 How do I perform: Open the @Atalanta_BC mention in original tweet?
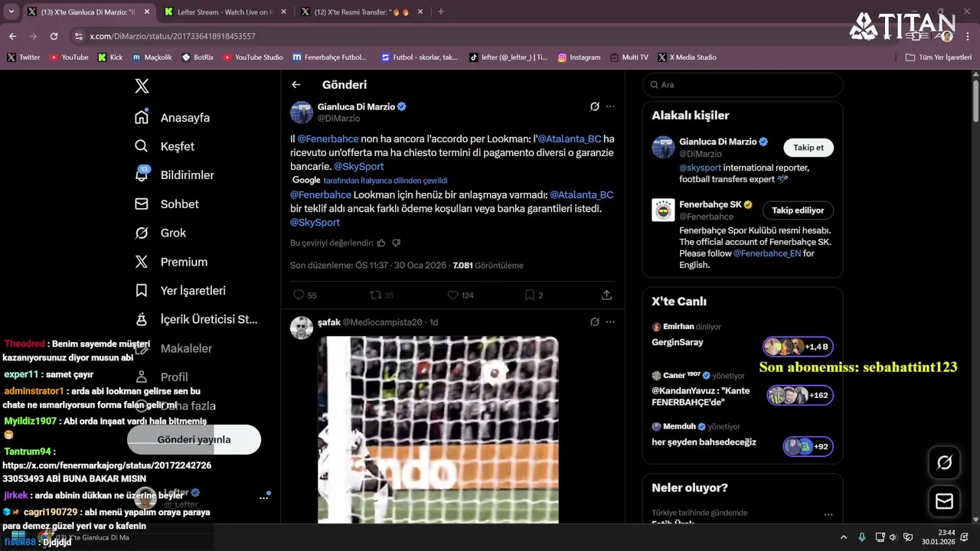570,139
